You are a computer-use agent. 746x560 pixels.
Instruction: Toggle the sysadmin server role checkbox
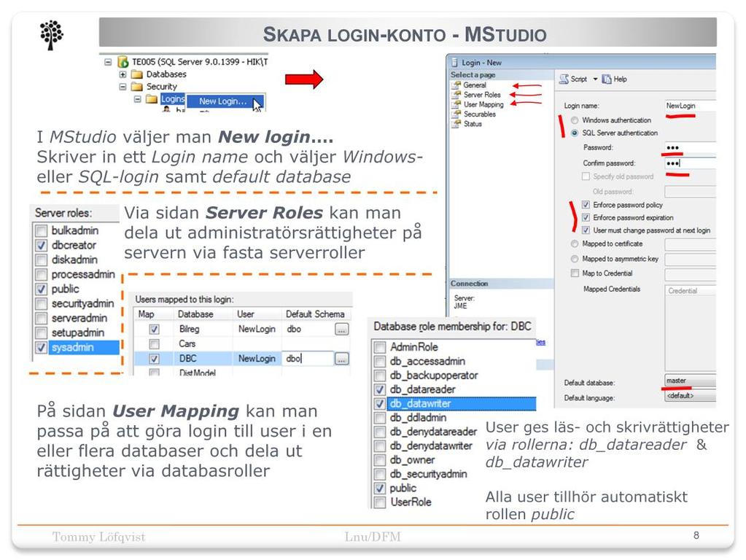pos(42,348)
